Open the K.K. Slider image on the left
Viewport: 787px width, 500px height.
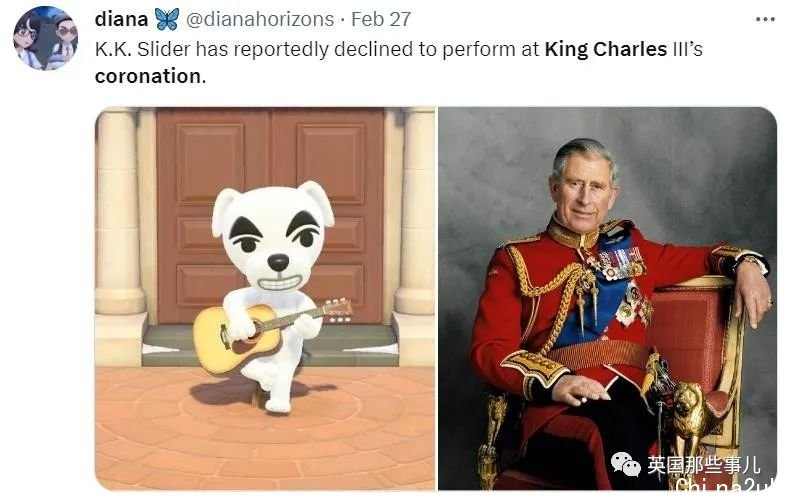coord(265,298)
